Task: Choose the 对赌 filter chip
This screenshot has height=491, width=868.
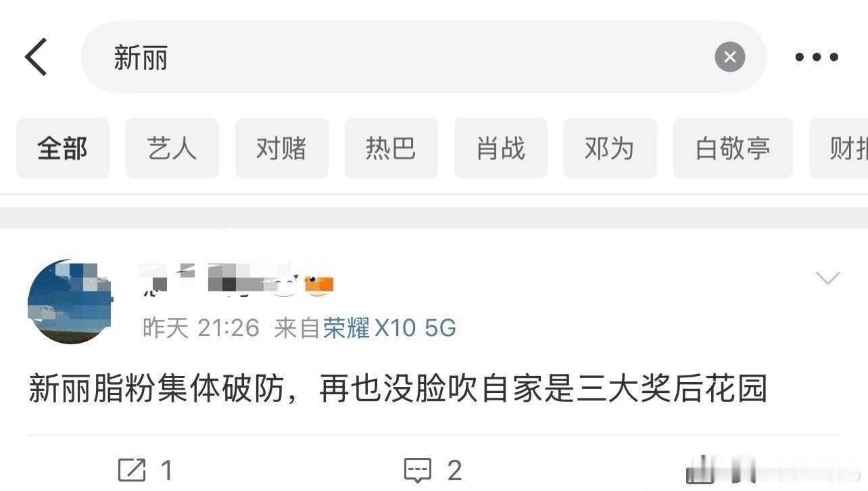Action: pyautogui.click(x=282, y=148)
